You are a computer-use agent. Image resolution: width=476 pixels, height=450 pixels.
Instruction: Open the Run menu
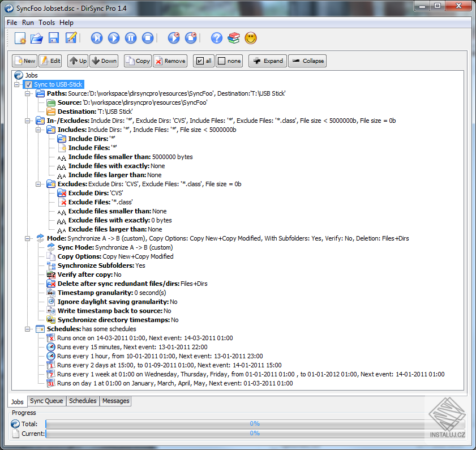click(28, 23)
